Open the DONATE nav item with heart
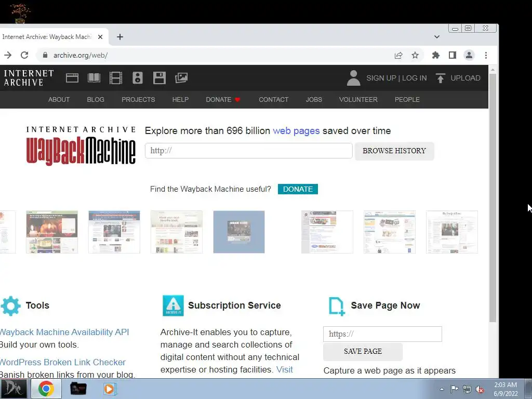532x399 pixels. pyautogui.click(x=223, y=99)
